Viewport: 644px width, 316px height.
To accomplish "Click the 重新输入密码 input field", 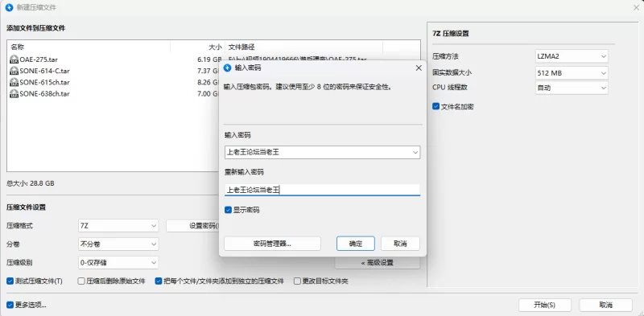I will tap(323, 190).
